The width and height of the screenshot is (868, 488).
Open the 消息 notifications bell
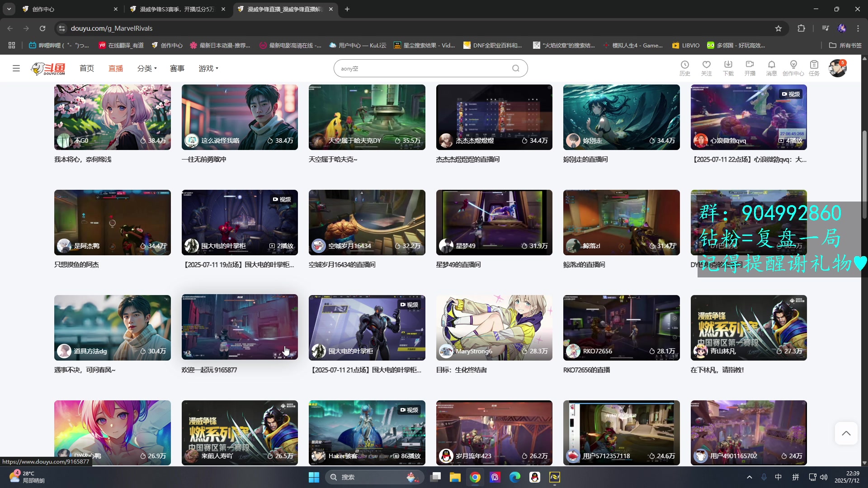click(x=772, y=68)
